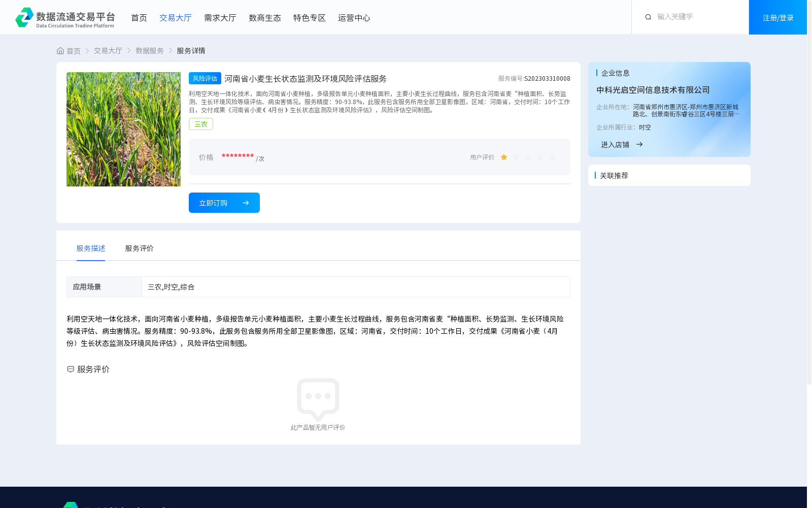Open 运营中心 in the top navigation
This screenshot has height=508, width=812.
354,18
